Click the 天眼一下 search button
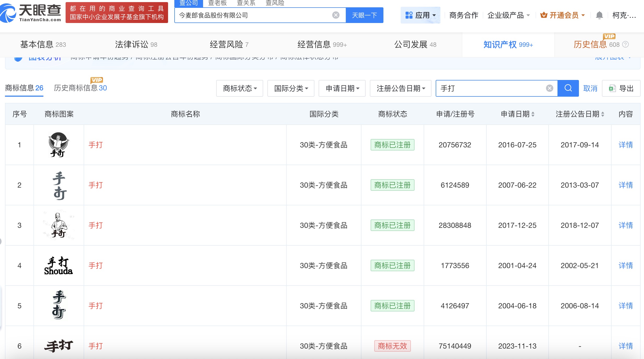Screen dimensions: 644x359 [x=364, y=15]
